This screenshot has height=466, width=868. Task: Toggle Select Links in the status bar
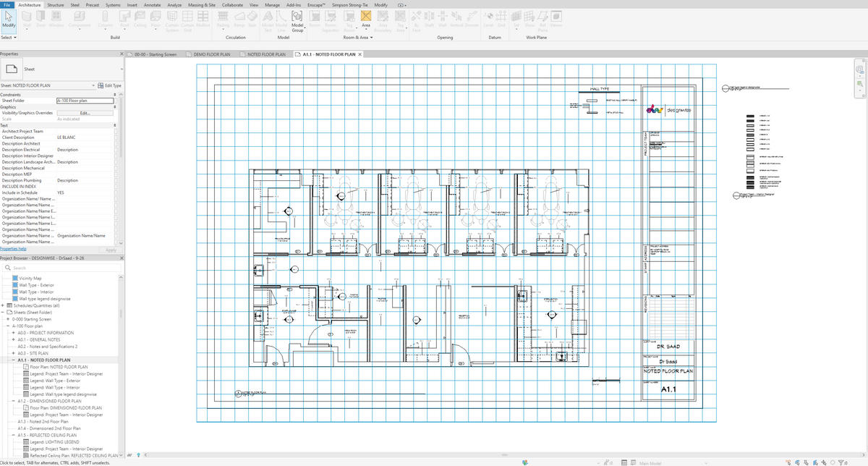[788, 462]
